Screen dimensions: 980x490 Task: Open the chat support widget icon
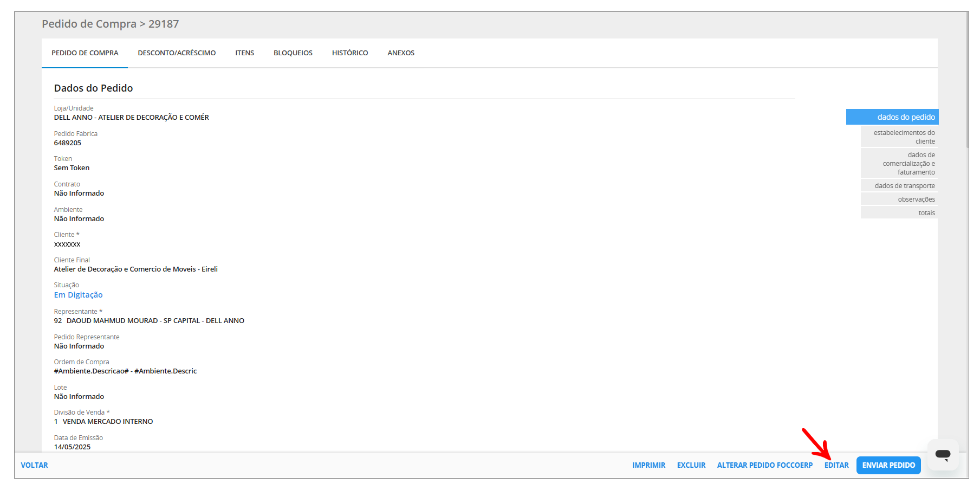tap(943, 454)
